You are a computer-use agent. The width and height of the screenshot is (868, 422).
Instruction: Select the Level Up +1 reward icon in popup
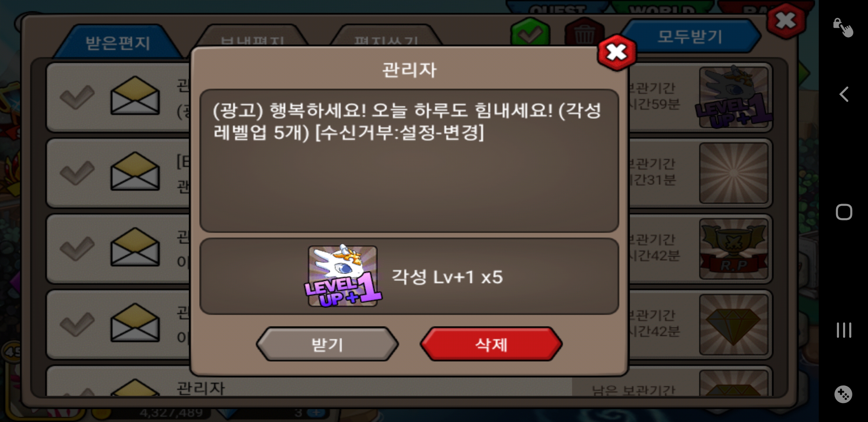[343, 276]
